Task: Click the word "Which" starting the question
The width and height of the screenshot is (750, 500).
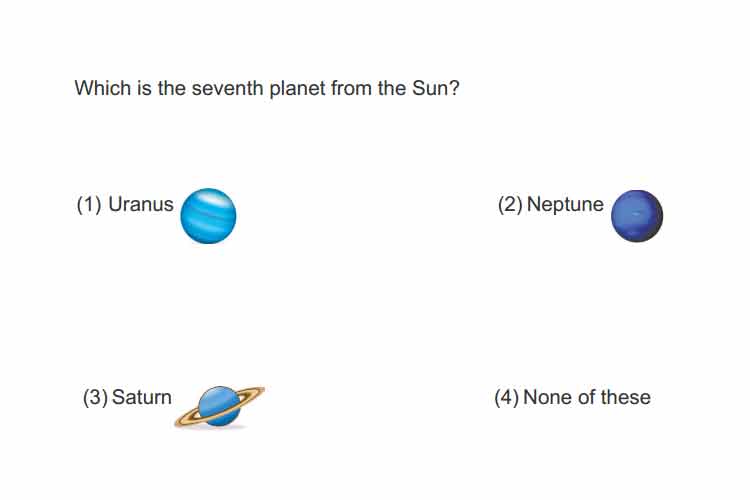Action: (103, 89)
